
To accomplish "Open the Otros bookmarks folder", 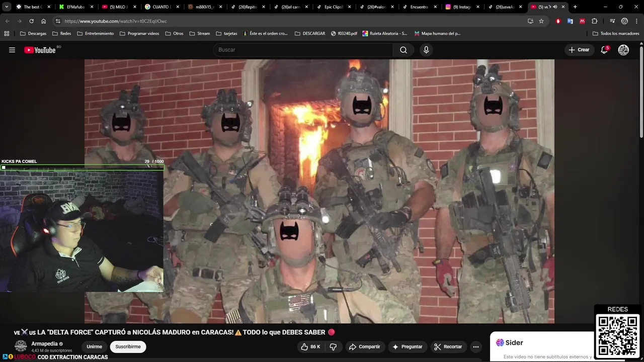I will 175,34.
